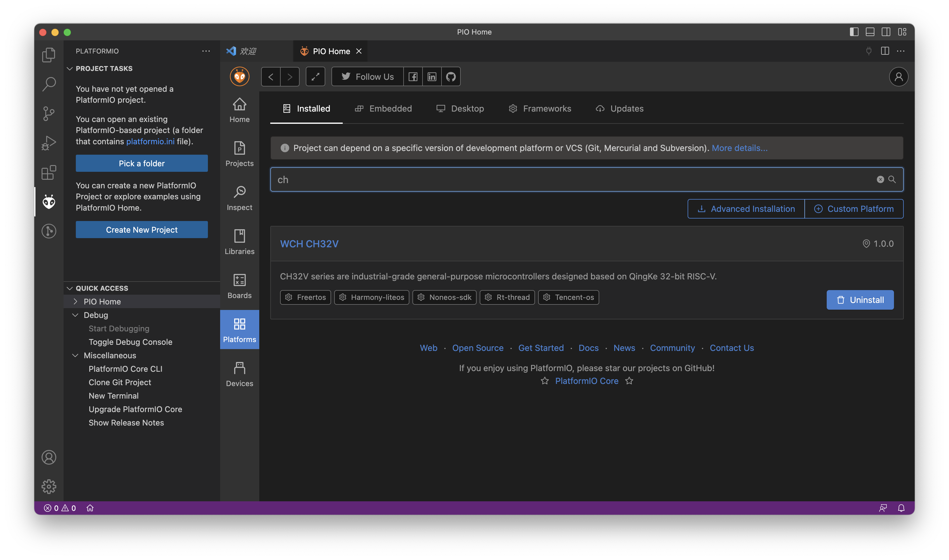Collapse the PROJECT TASKS section
Image resolution: width=949 pixels, height=560 pixels.
[69, 68]
